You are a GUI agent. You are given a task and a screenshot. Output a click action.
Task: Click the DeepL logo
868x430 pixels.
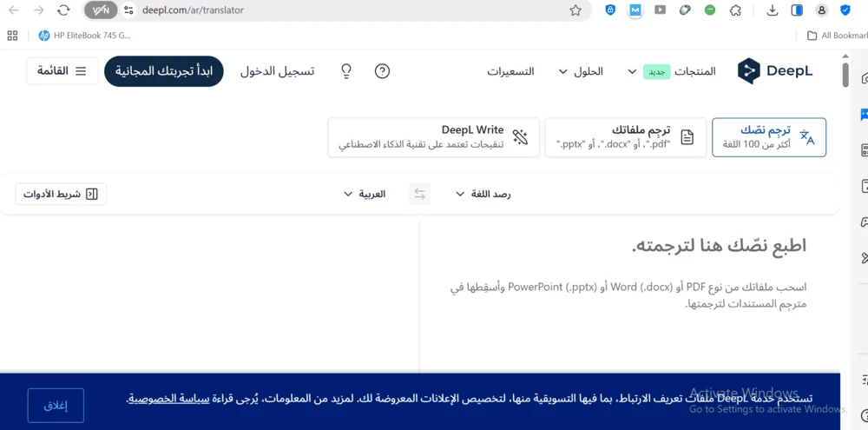pyautogui.click(x=775, y=71)
